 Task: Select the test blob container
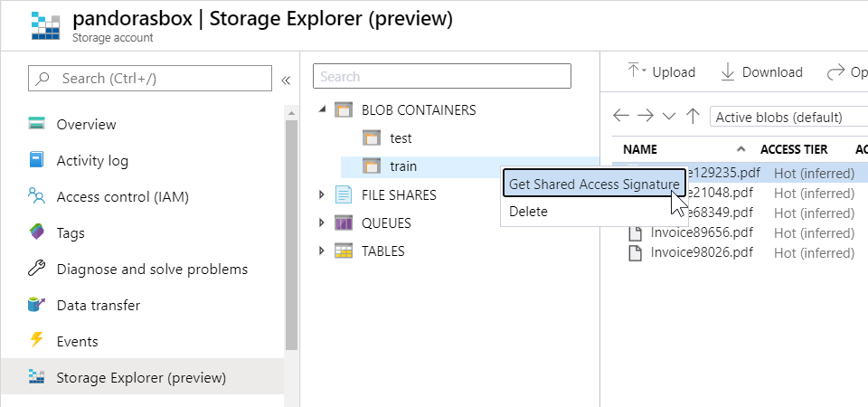point(400,138)
